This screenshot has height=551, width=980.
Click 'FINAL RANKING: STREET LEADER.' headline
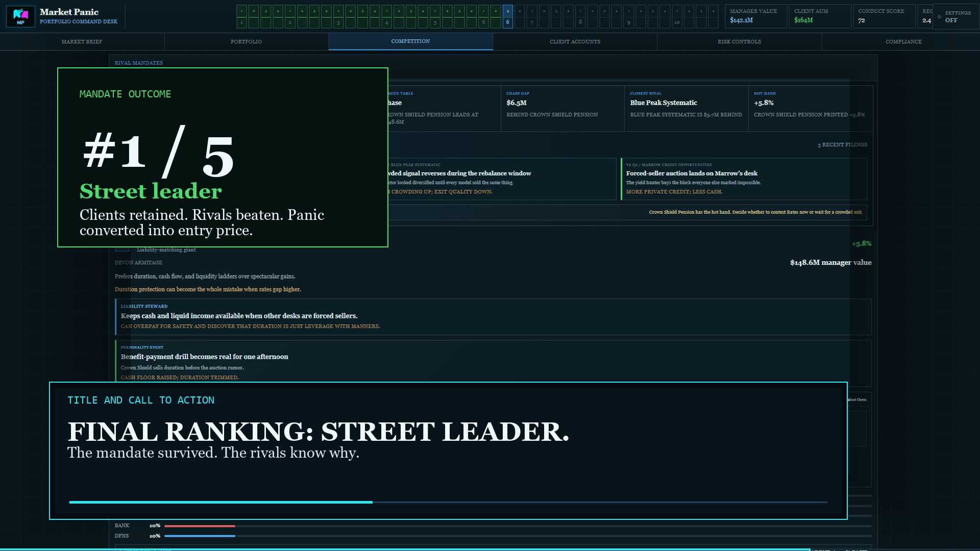click(x=318, y=432)
